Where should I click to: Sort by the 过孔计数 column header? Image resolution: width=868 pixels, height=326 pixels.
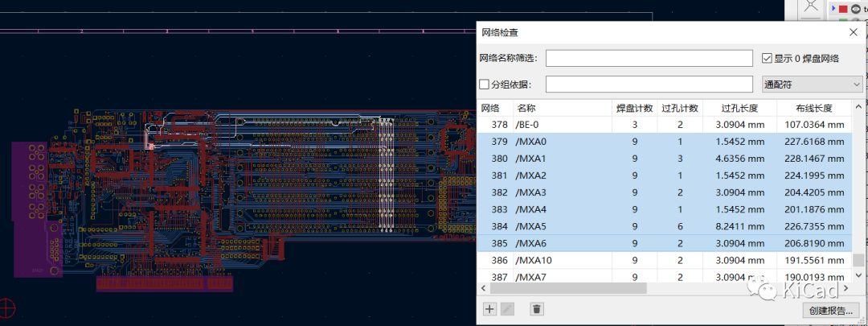(x=680, y=108)
